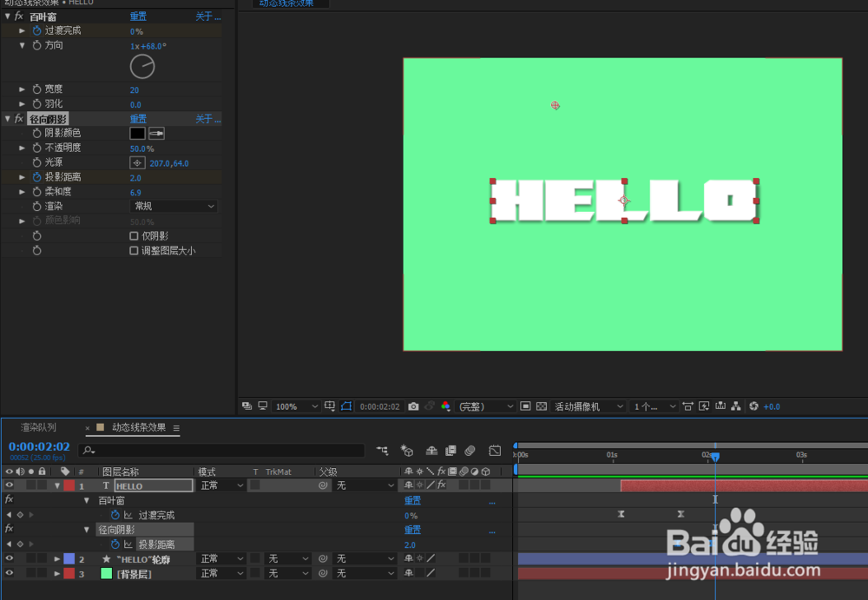Hide 背景层 layer via eye icon
The height and width of the screenshot is (600, 868).
pos(10,573)
